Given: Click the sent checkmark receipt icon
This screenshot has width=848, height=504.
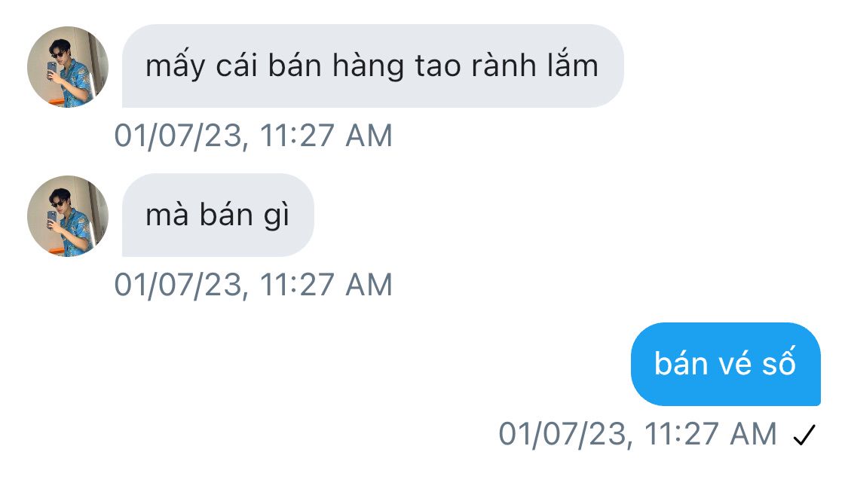Looking at the screenshot, I should 804,435.
